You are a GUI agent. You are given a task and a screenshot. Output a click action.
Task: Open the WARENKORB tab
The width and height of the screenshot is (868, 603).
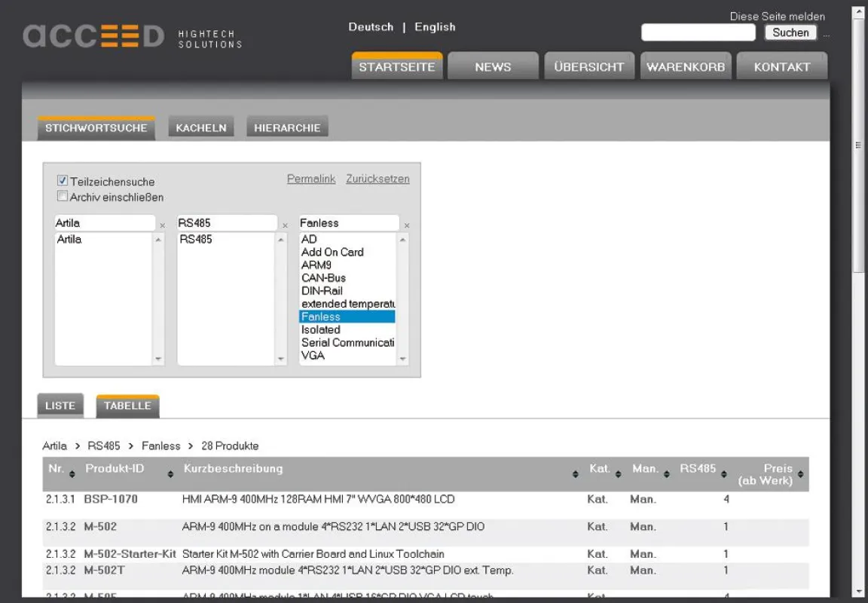click(x=686, y=66)
